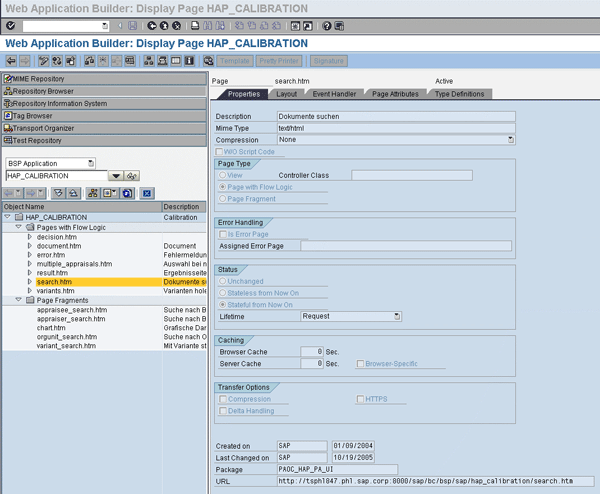Toggle the Is Error Page checkbox
This screenshot has width=600, height=494.
click(x=222, y=233)
